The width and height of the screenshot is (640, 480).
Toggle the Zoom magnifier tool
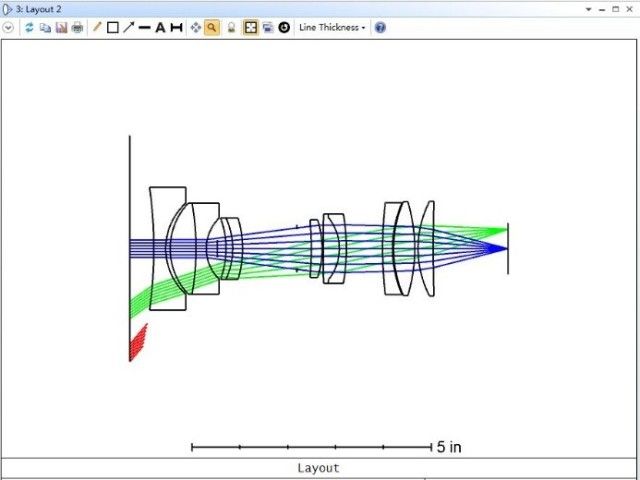(212, 28)
